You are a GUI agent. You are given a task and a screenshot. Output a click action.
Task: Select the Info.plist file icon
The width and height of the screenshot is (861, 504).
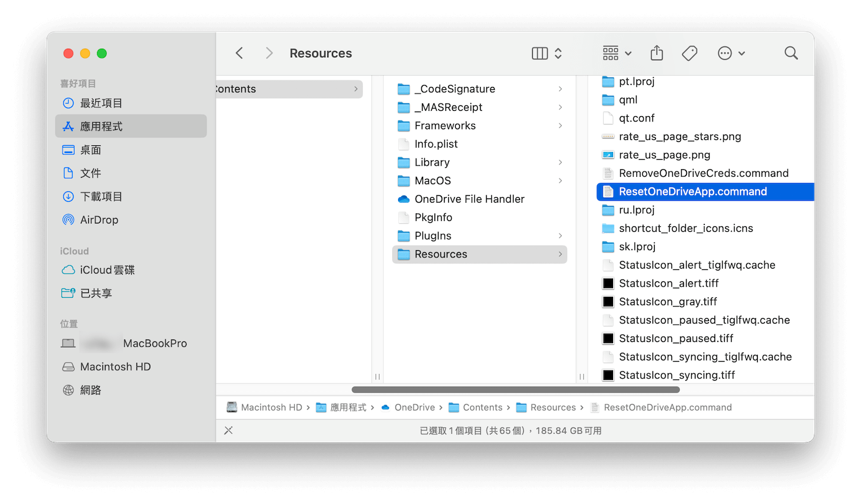404,144
